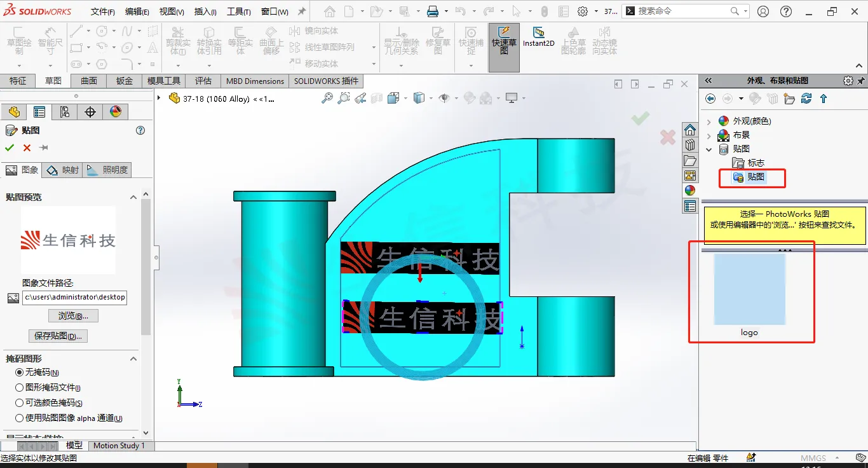This screenshot has width=868, height=468.
Task: Click the Print icon in top toolbar
Action: tap(433, 11)
